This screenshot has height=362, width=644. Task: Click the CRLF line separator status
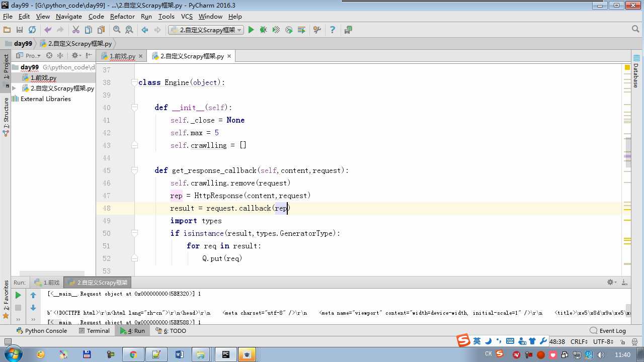pos(579,341)
